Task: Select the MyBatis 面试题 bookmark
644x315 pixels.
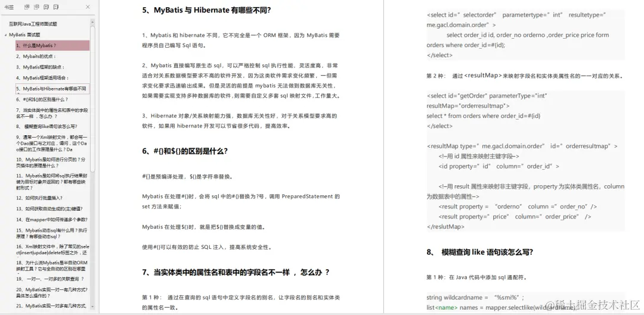Action: [x=24, y=35]
